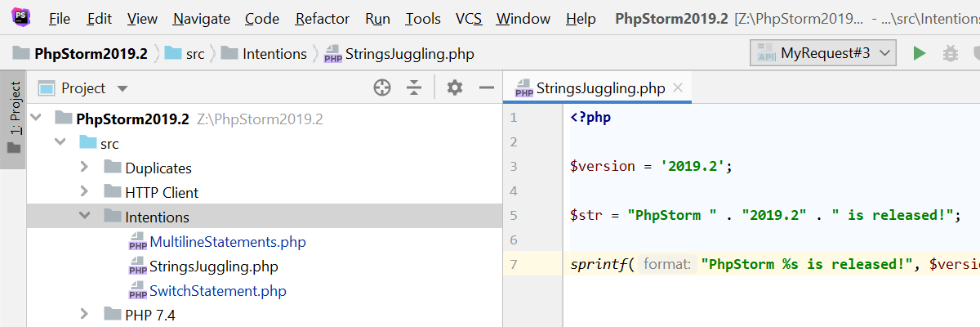980x327 pixels.
Task: Click the green Run button
Action: coord(920,54)
